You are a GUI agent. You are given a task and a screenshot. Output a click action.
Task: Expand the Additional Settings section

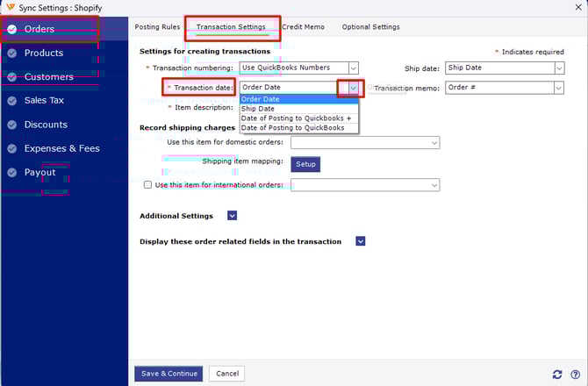coord(232,216)
